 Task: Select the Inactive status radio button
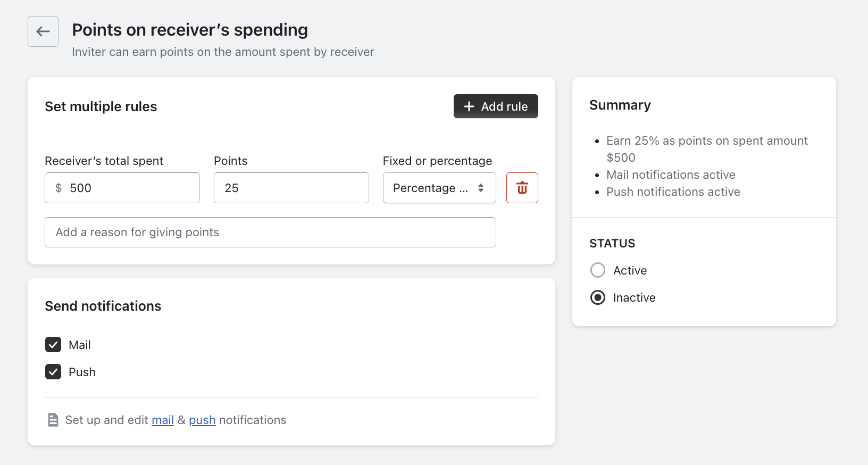tap(598, 297)
